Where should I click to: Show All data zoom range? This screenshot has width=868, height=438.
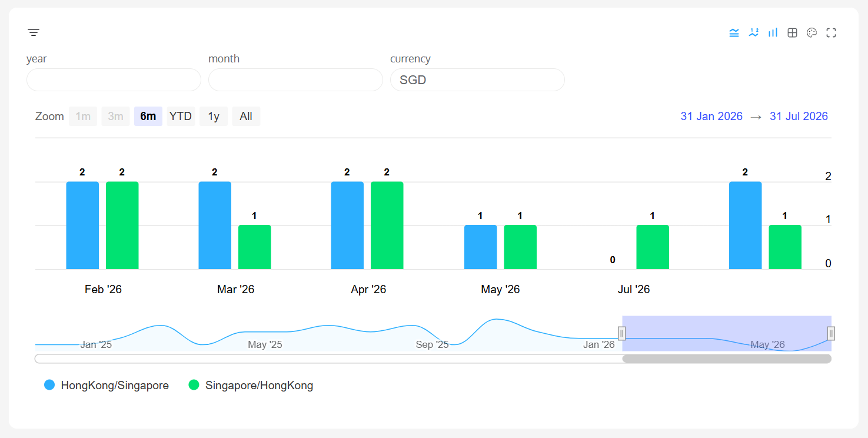pyautogui.click(x=246, y=117)
